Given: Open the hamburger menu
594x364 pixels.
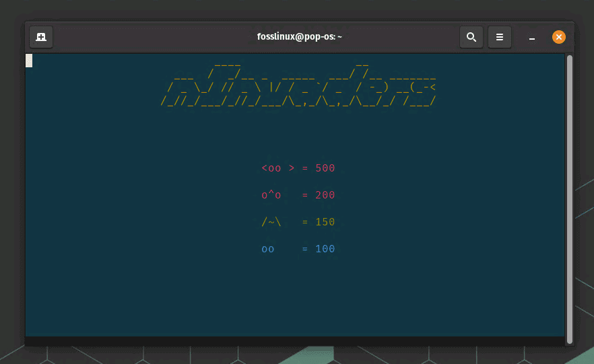Looking at the screenshot, I should click(x=500, y=37).
